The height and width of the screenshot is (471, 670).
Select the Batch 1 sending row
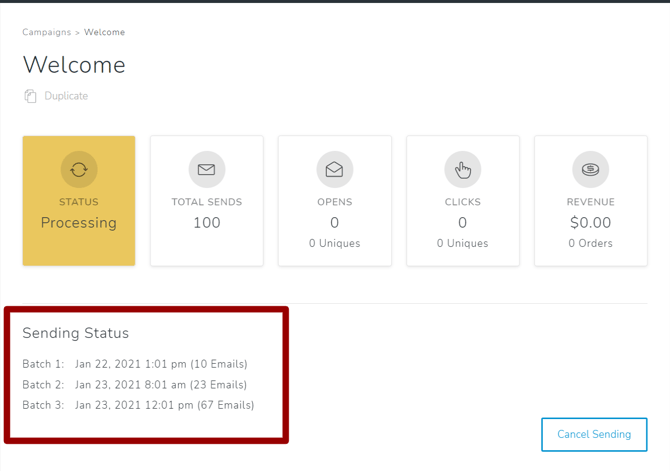[x=135, y=364]
